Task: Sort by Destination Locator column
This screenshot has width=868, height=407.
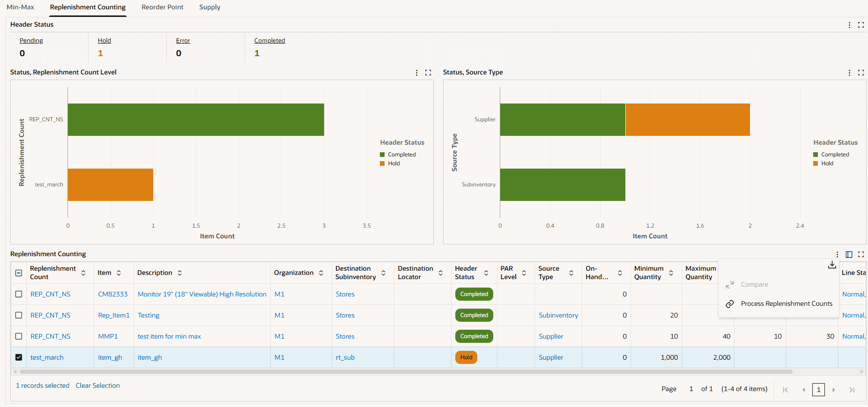Action: (x=441, y=273)
